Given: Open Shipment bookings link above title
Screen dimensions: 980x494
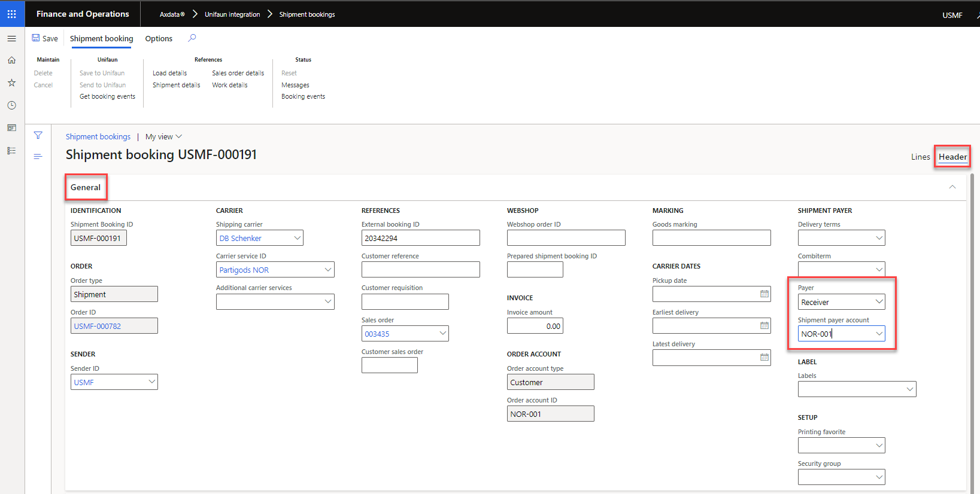Looking at the screenshot, I should 98,137.
